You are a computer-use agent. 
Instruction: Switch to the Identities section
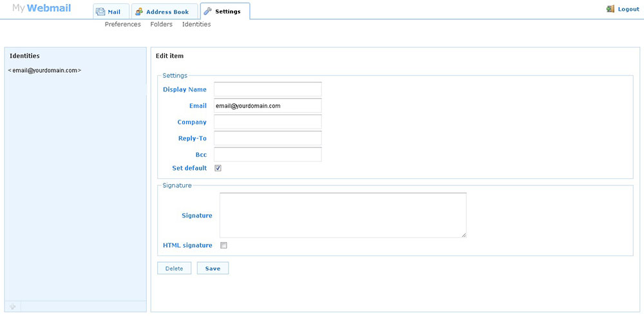click(x=196, y=24)
